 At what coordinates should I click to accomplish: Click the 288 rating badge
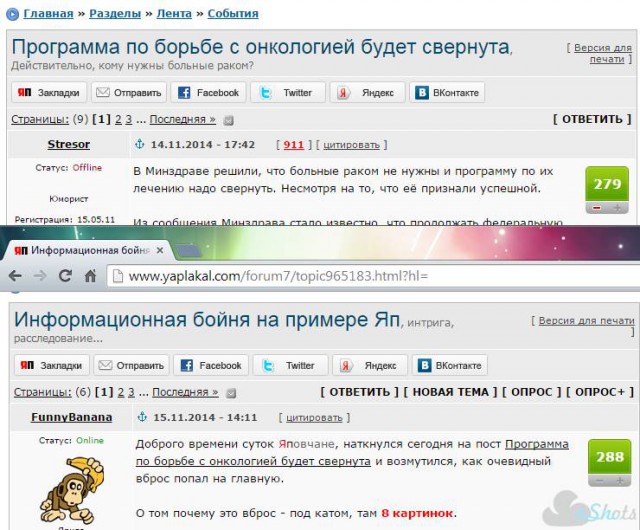pyautogui.click(x=609, y=457)
